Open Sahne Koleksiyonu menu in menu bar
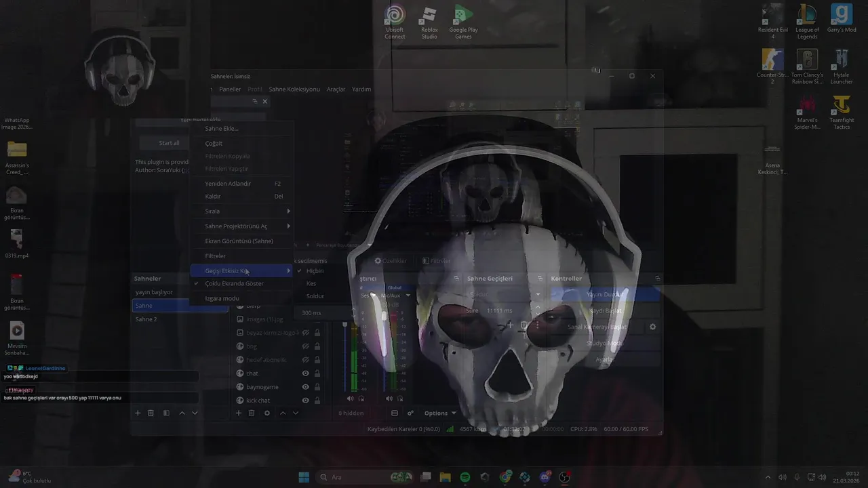The width and height of the screenshot is (868, 488). [294, 89]
